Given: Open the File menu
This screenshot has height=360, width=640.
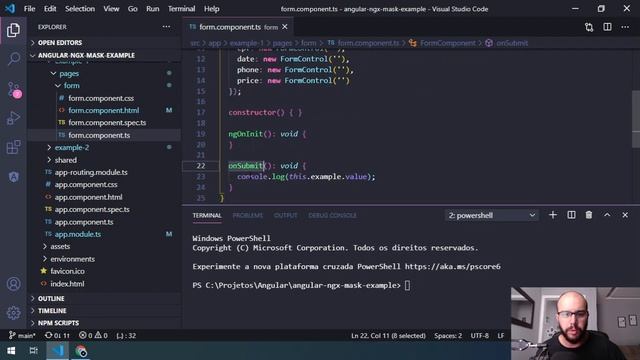Looking at the screenshot, I should tap(29, 9).
